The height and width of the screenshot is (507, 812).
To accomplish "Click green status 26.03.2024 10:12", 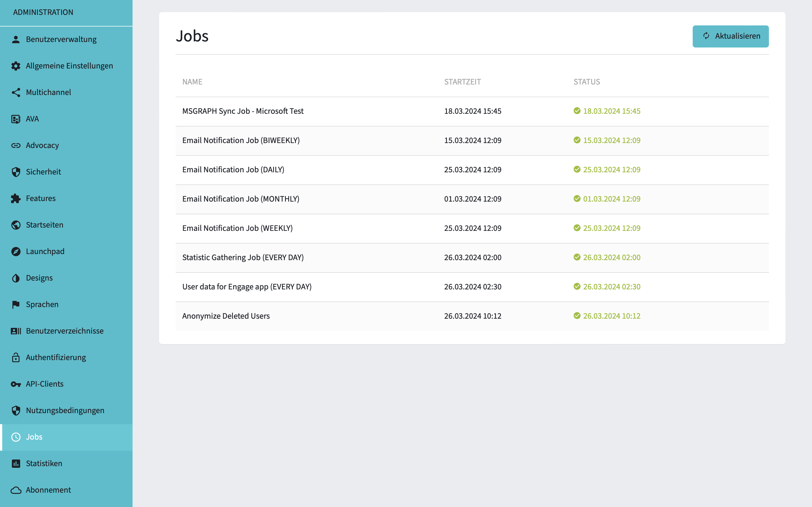I will pos(611,316).
